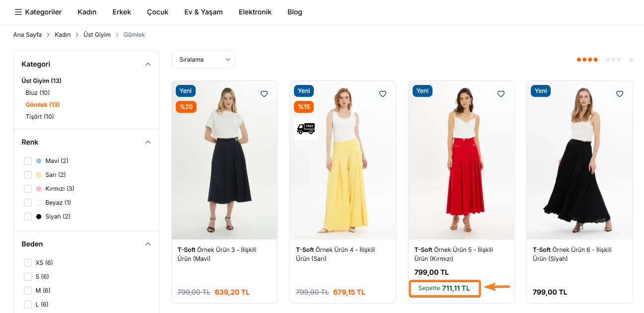644x313 pixels.
Task: Select Bluz category link
Action: click(x=38, y=93)
